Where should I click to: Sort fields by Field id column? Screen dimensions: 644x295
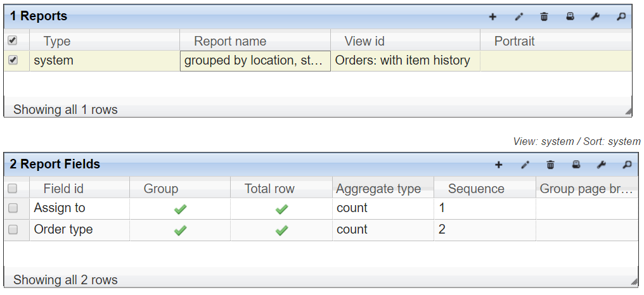click(x=80, y=189)
